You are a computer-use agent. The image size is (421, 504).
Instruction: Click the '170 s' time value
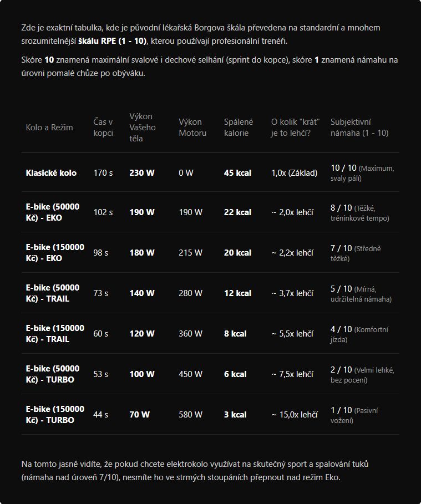click(x=103, y=173)
